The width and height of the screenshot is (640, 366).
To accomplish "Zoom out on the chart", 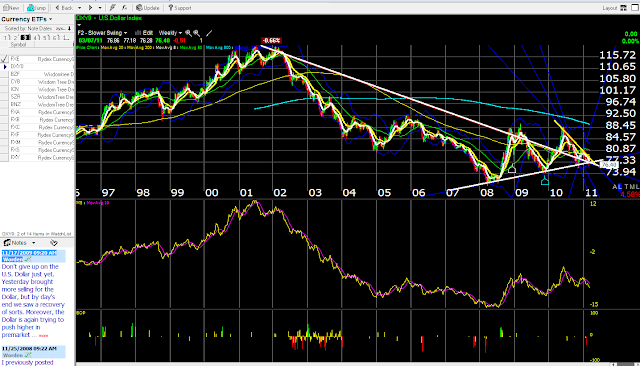I will [197, 33].
